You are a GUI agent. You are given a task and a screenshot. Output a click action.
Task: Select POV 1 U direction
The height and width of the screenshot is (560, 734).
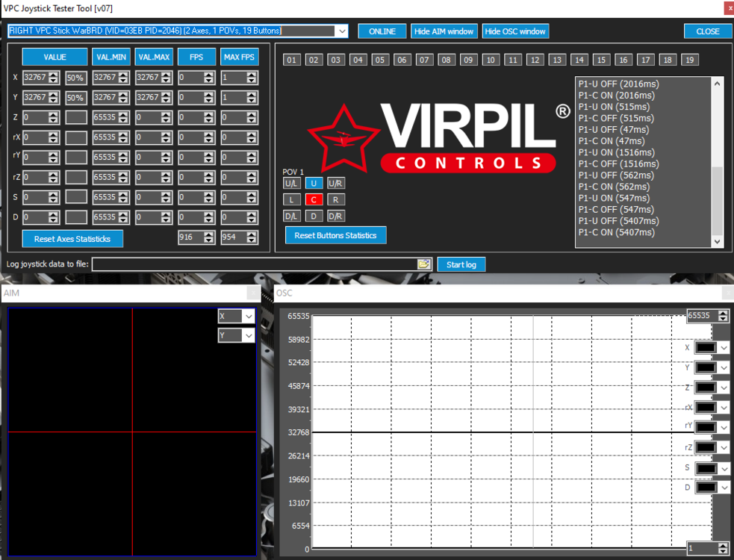pyautogui.click(x=314, y=183)
